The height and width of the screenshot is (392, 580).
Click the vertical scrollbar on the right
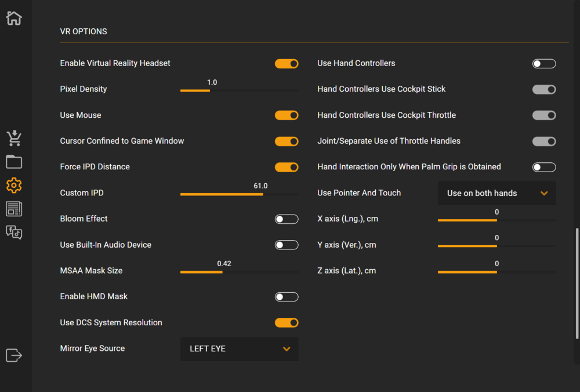coord(577,284)
